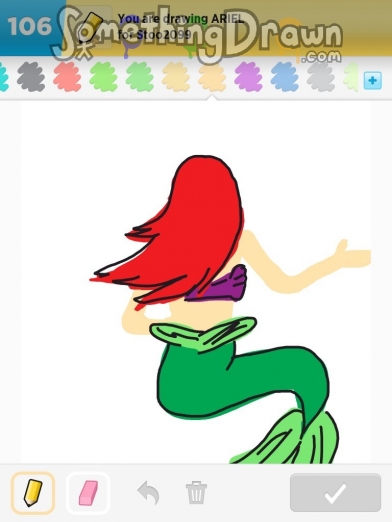Undo the last stroke
392x522 pixels.
(148, 492)
